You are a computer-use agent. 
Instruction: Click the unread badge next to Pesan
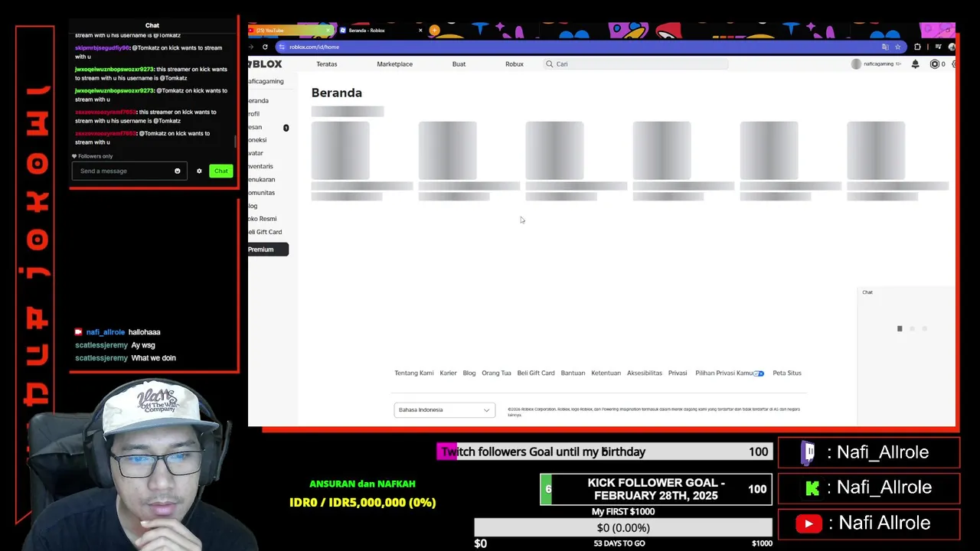[x=286, y=128]
